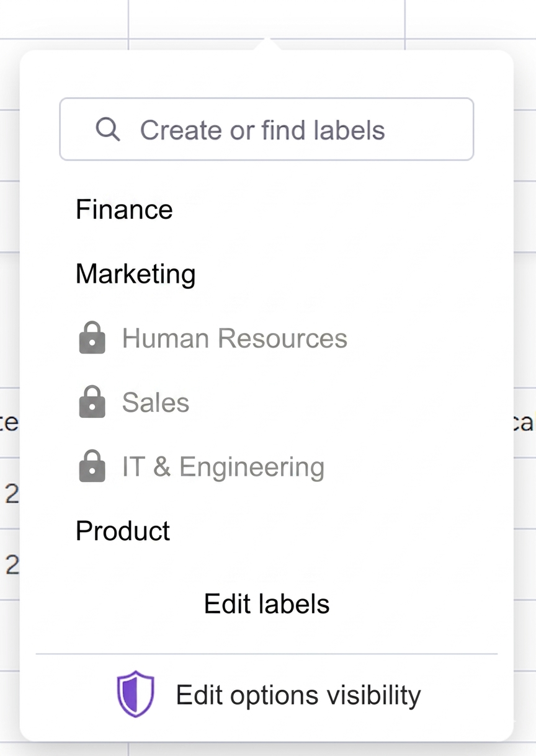Screen dimensions: 536x756
Task: Click the lower partially visible '2' cell
Action: tap(11, 564)
